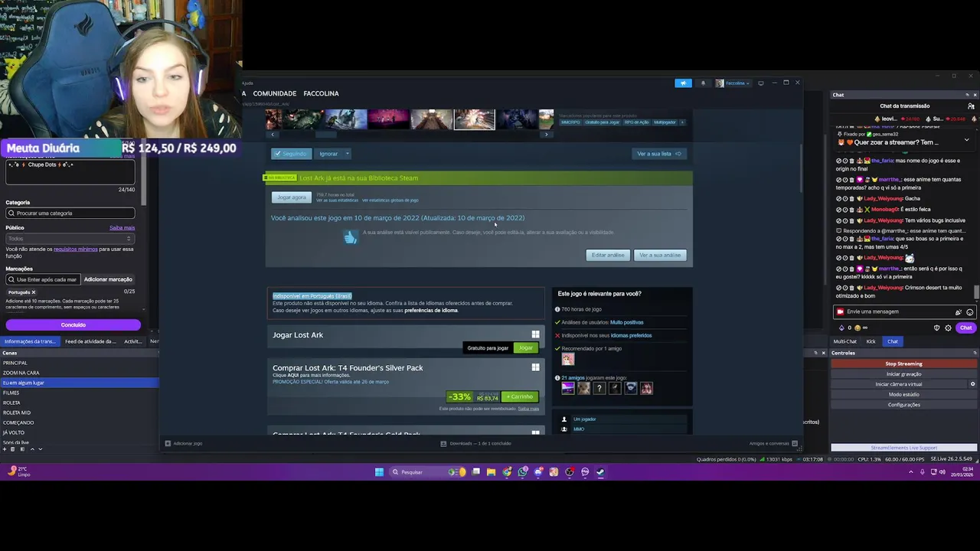Viewport: 980px width, 551px height.
Task: Select highlighted Lost Ark screenshot thumbnail
Action: coord(475,119)
